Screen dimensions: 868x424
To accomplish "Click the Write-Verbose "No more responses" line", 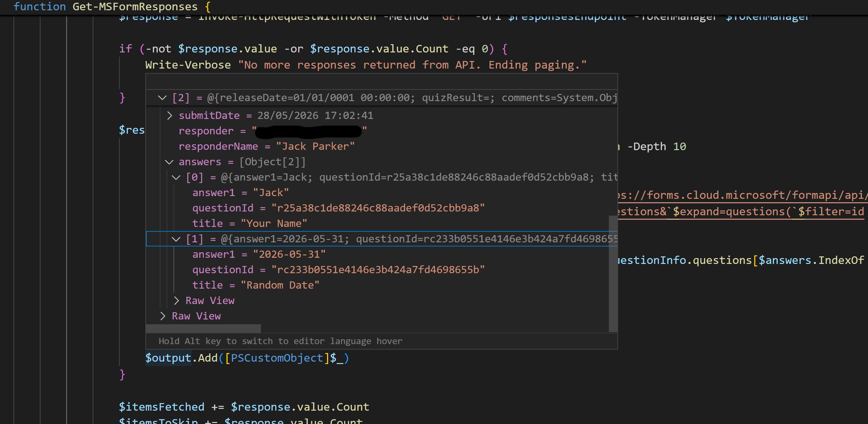I will (x=366, y=65).
